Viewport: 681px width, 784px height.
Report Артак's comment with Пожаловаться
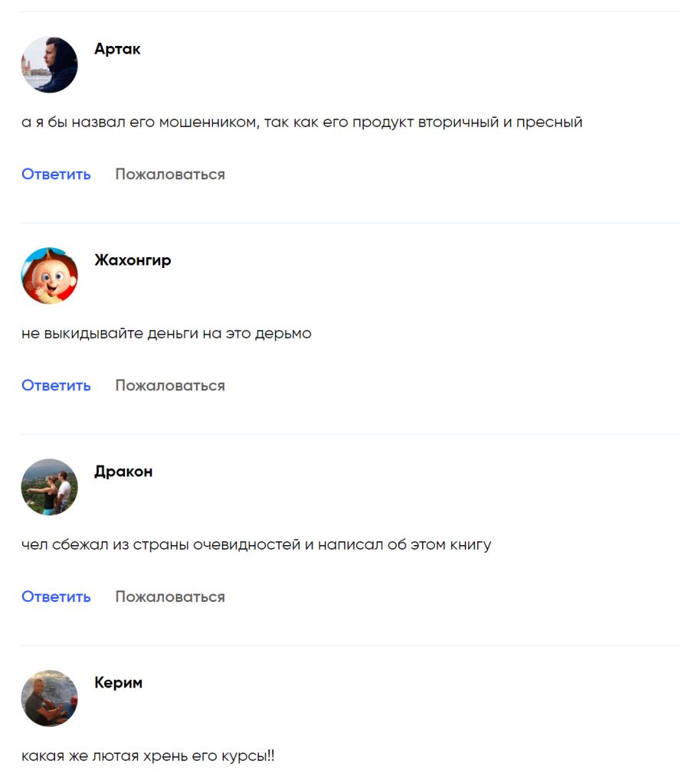pos(170,174)
